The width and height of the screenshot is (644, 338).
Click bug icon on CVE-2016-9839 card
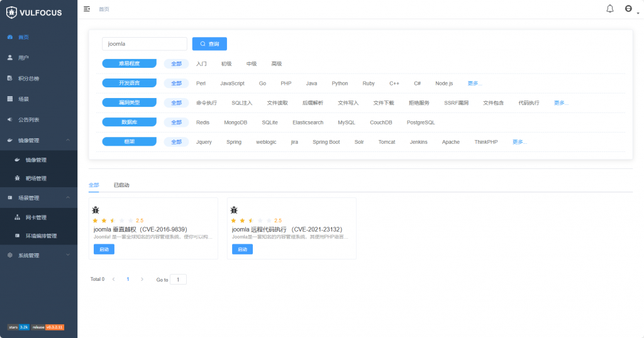96,210
